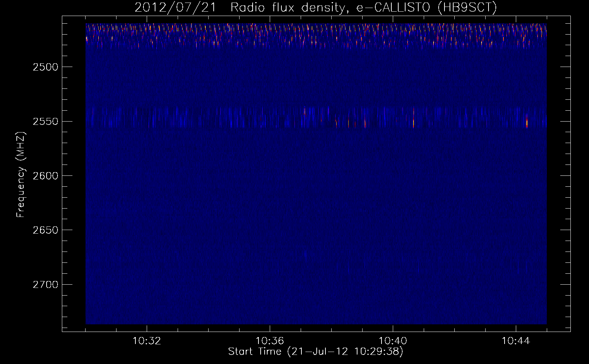Select the 2600 frequency axis label
589x364 pixels.
46,176
